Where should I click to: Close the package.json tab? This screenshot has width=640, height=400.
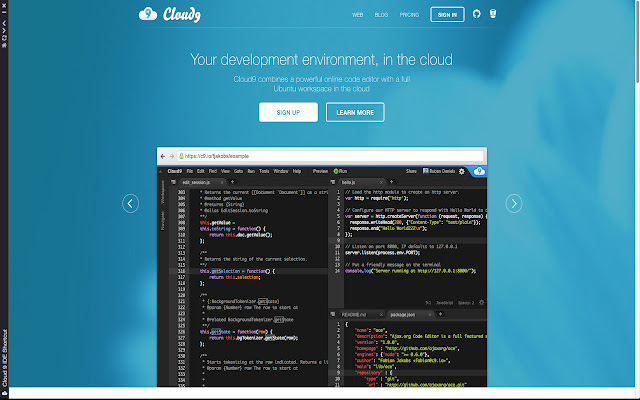(429, 315)
